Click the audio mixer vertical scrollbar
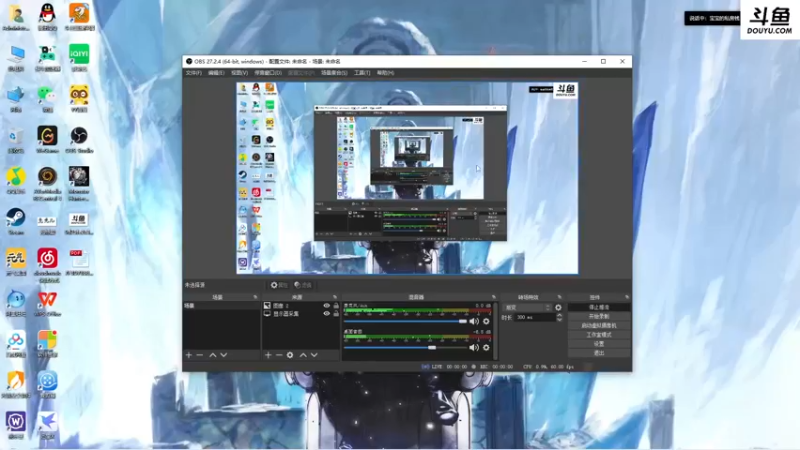The width and height of the screenshot is (800, 450). coord(495,331)
